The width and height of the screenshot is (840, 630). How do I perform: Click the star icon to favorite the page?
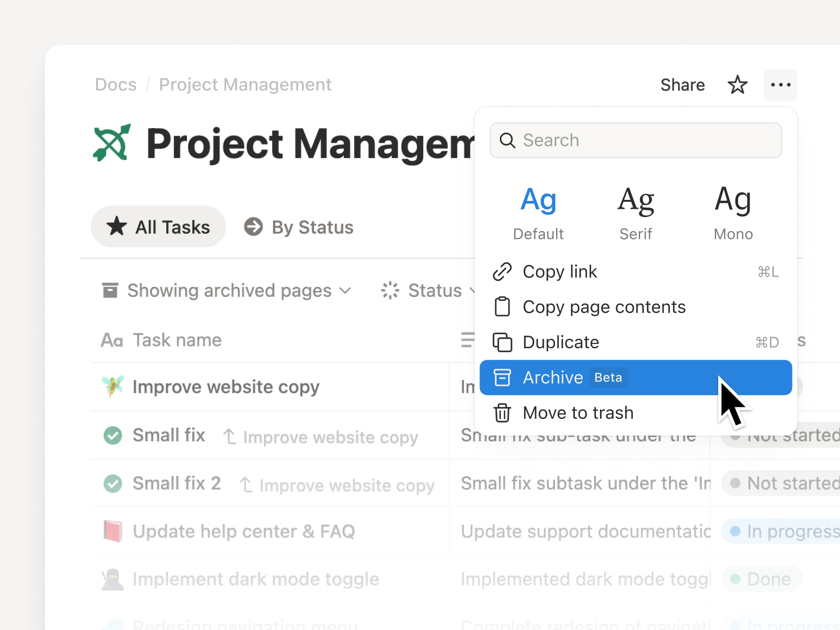tap(738, 85)
